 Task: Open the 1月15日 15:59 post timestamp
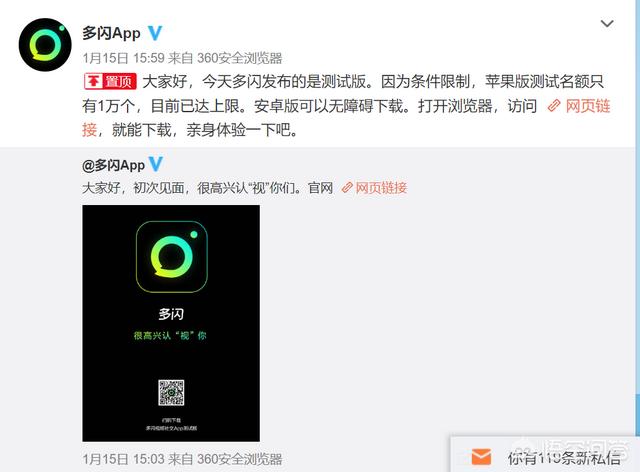[x=123, y=58]
